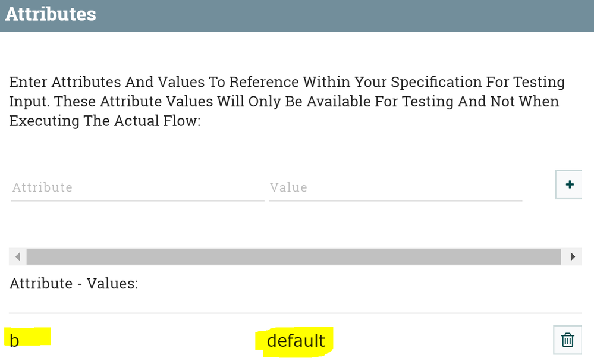
Task: Focus the Value input field
Action: (395, 188)
